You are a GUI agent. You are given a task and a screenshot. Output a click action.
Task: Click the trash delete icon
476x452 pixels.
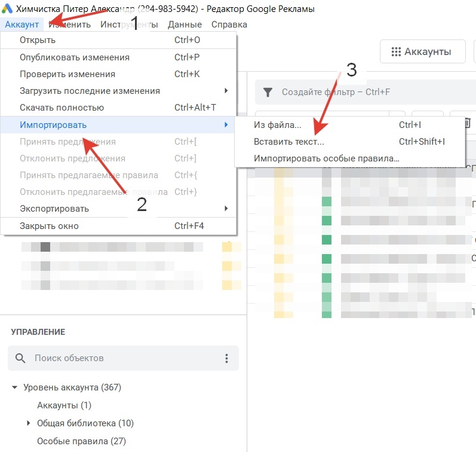(467, 123)
